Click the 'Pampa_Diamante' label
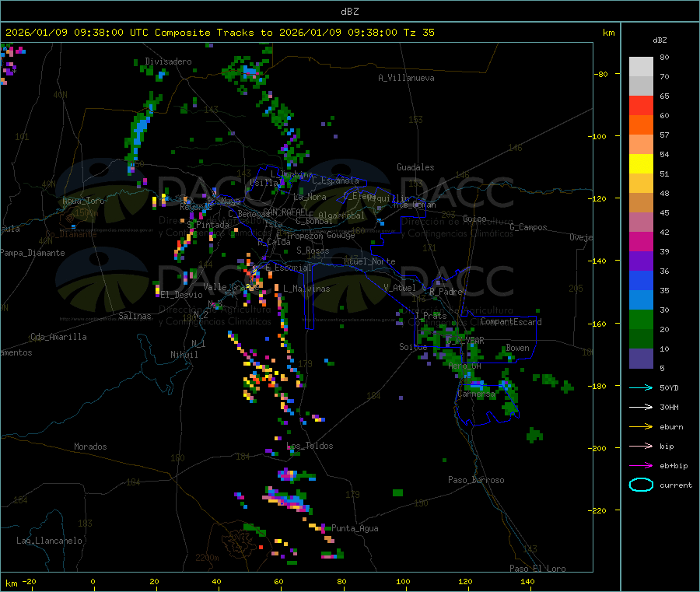Image resolution: width=700 pixels, height=592 pixels. 33,253
